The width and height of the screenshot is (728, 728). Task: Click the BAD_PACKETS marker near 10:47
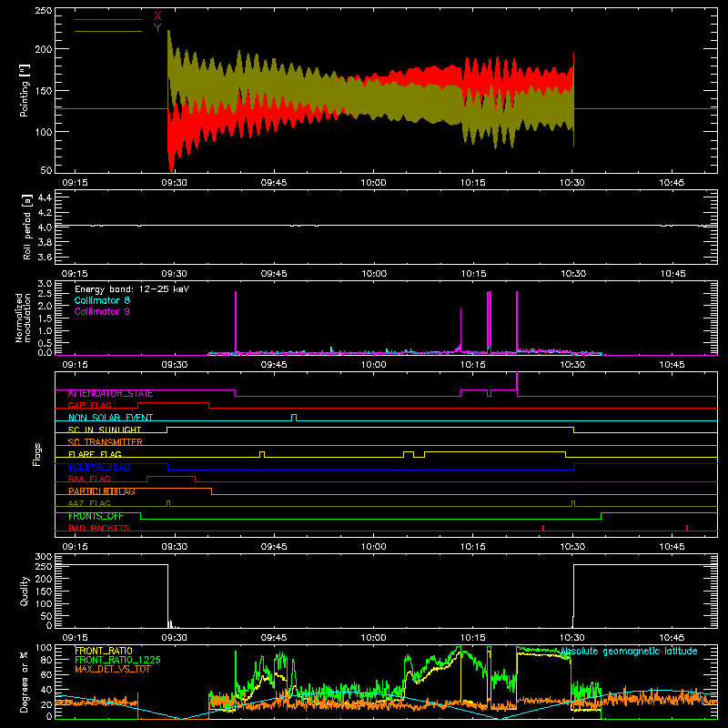pyautogui.click(x=687, y=528)
